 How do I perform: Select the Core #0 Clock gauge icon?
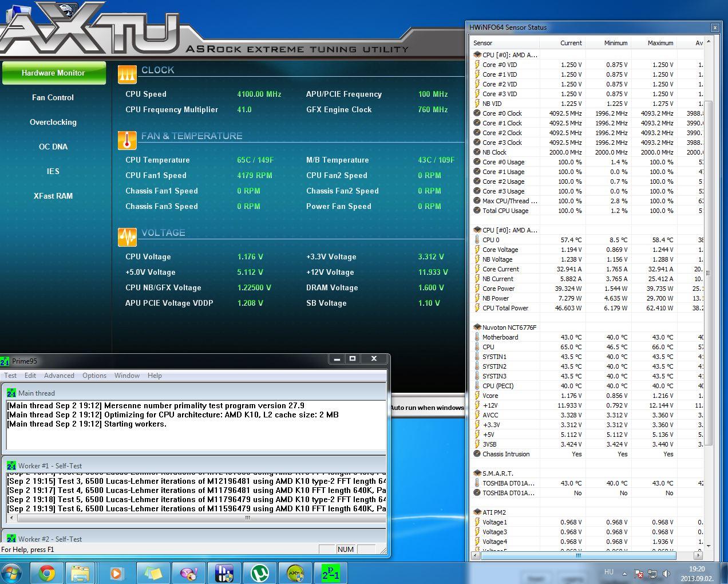(477, 113)
